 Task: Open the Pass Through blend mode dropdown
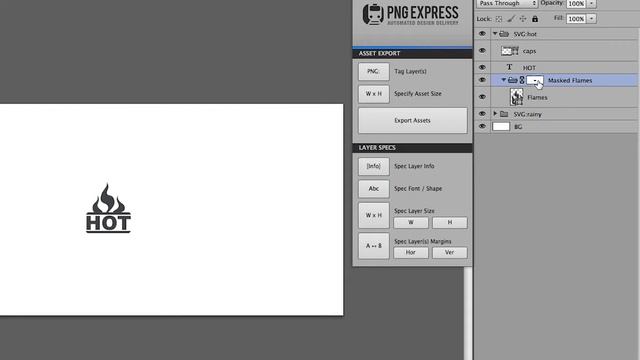click(x=507, y=3)
